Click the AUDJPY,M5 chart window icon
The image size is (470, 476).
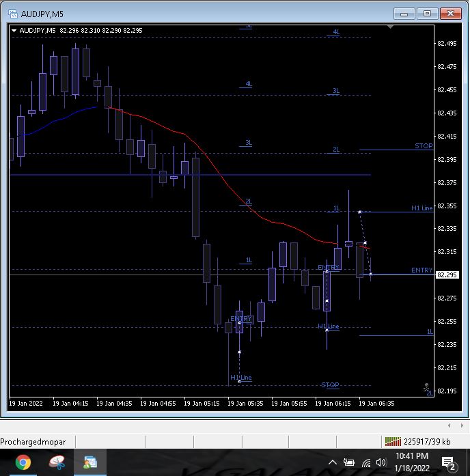click(x=13, y=14)
